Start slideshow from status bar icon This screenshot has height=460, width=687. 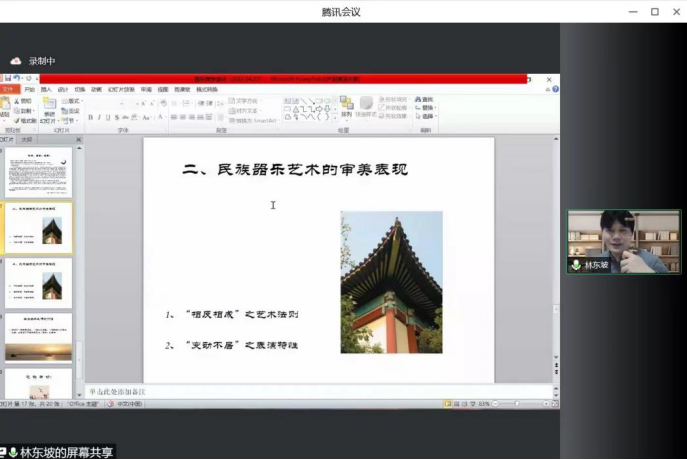(473, 404)
